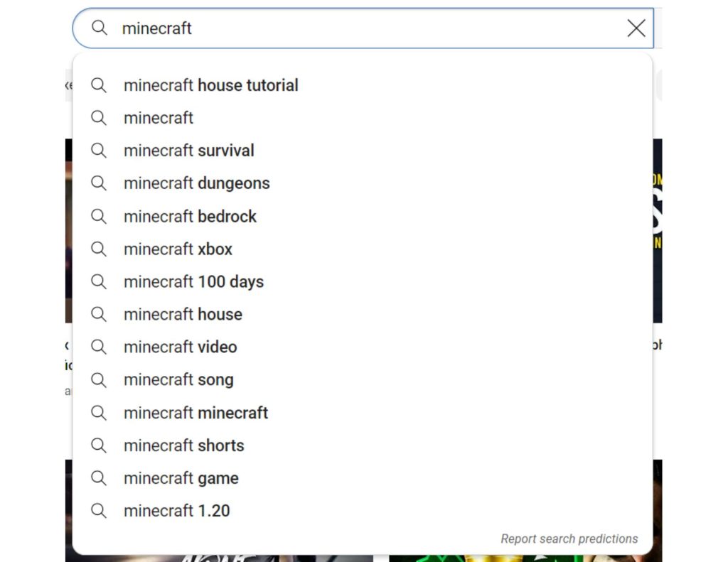Click the magnifier icon inside the search box
The height and width of the screenshot is (562, 728).
(x=100, y=28)
